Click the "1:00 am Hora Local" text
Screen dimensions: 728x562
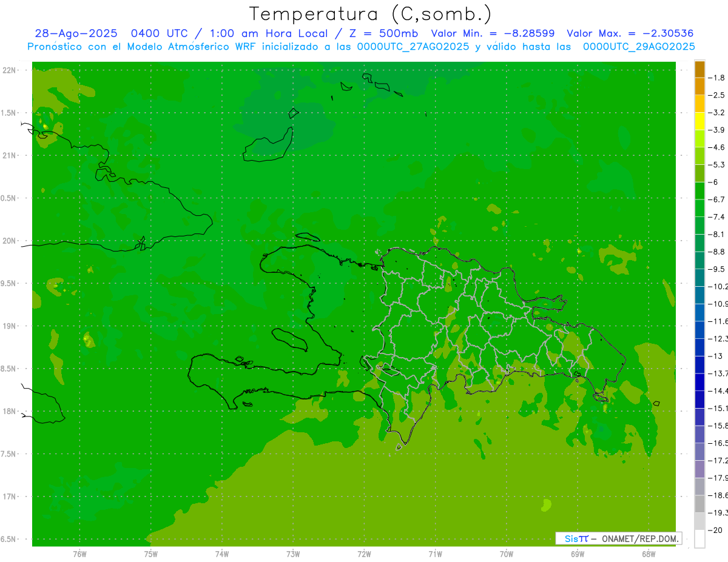269,33
